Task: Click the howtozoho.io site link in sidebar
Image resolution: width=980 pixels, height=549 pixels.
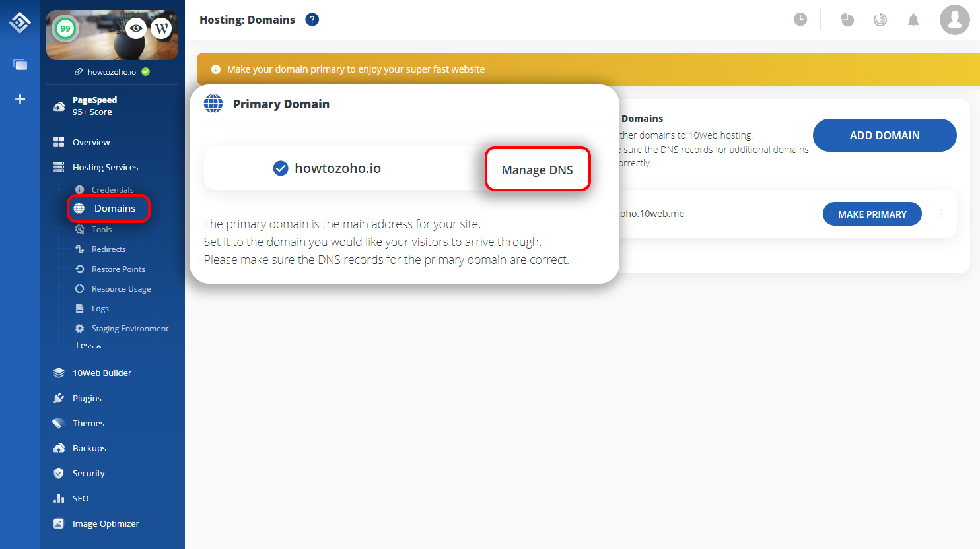Action: [112, 72]
